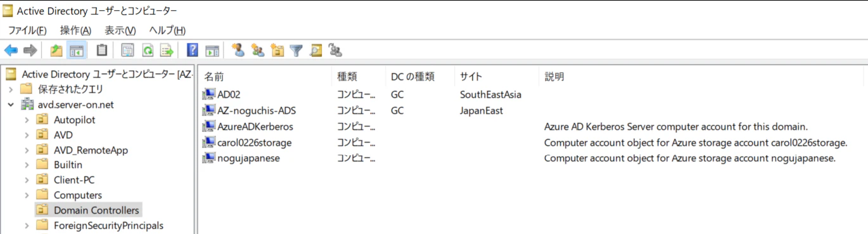Image resolution: width=868 pixels, height=234 pixels.
Task: Click the Find objects magnifier icon
Action: [x=316, y=50]
